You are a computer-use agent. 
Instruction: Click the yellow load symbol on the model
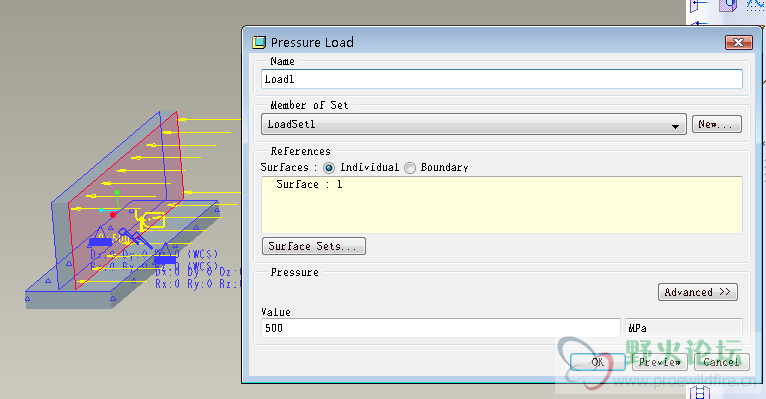pos(151,221)
